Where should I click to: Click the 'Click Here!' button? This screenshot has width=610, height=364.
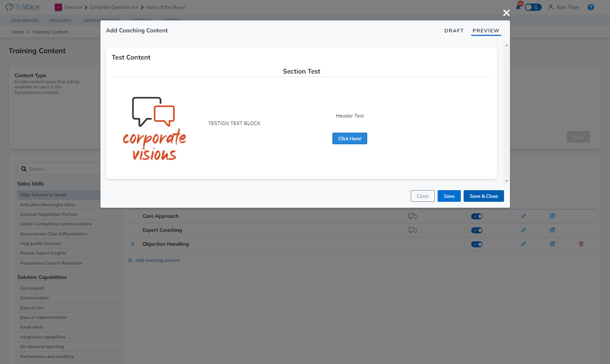click(350, 139)
